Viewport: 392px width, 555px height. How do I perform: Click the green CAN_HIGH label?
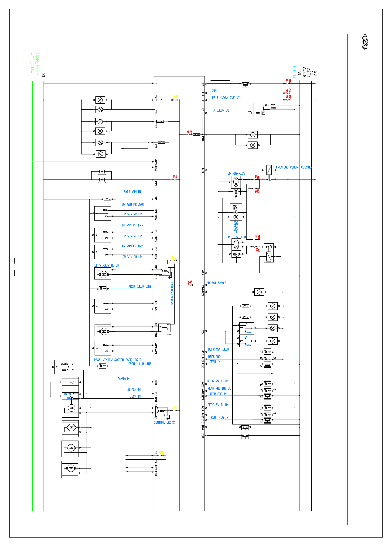[x=37, y=64]
